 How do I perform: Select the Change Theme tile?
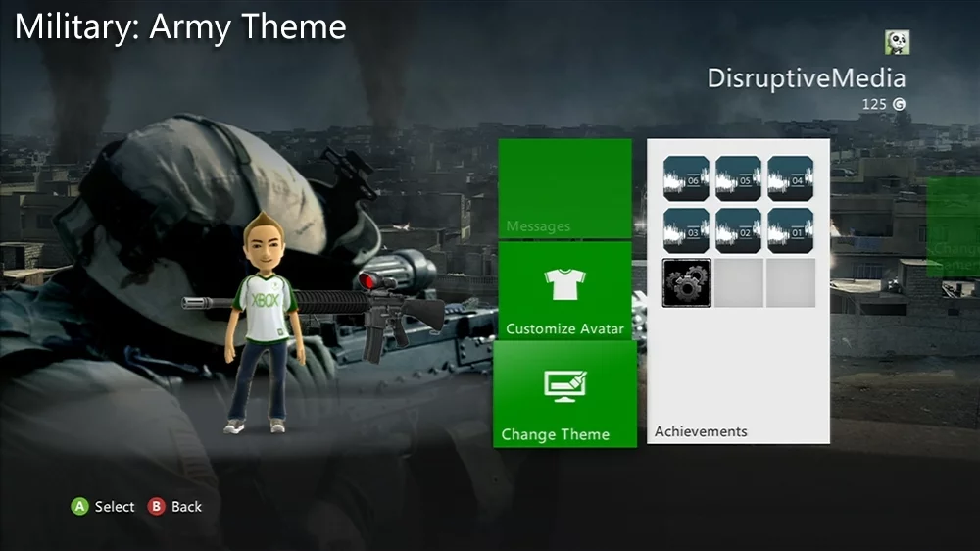[x=565, y=394]
